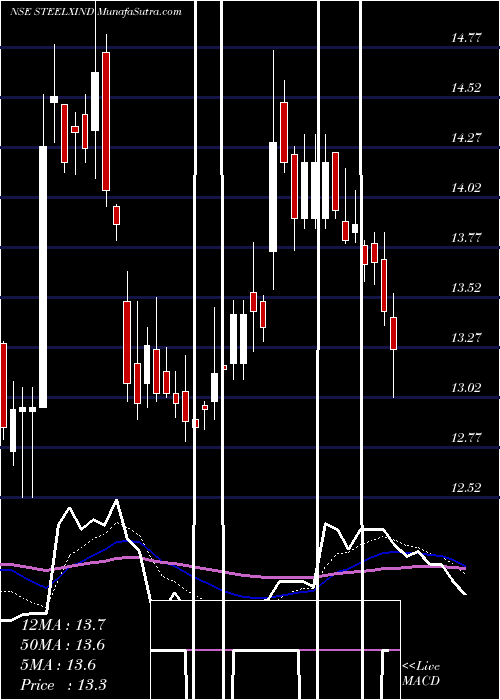Click the 12MA : 13.7 legend entry

(63, 625)
